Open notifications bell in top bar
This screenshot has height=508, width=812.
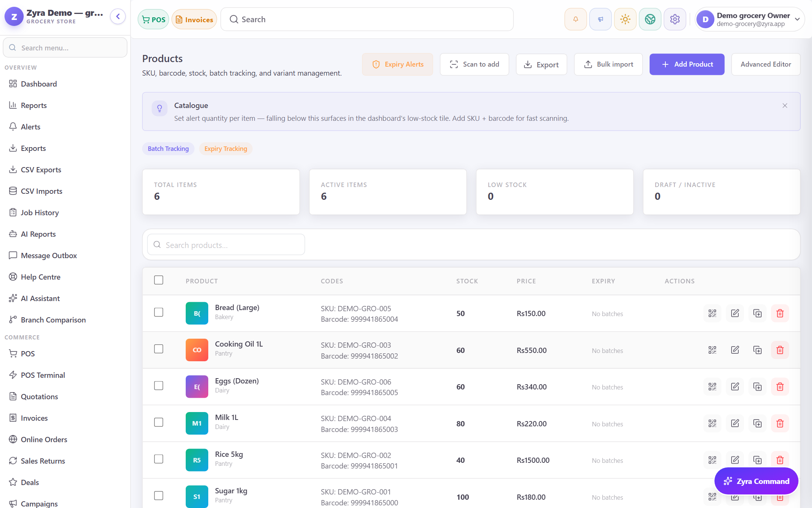(x=576, y=19)
